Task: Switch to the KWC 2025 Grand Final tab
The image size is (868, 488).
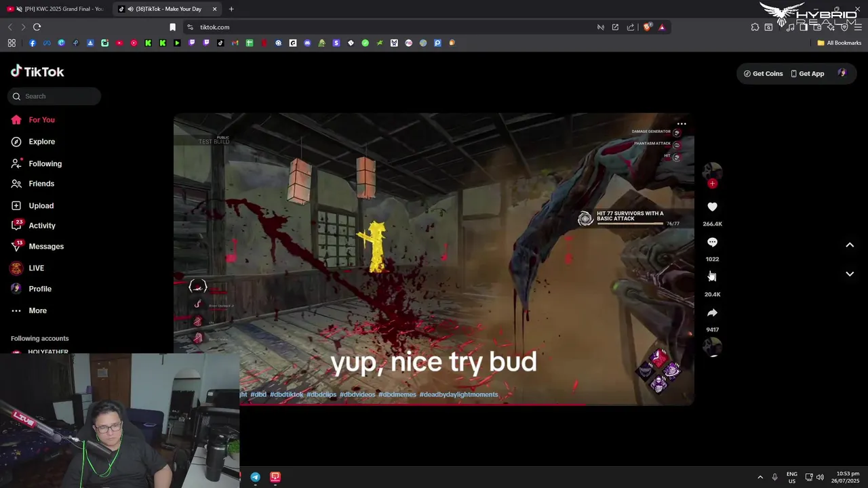Action: coord(61,9)
